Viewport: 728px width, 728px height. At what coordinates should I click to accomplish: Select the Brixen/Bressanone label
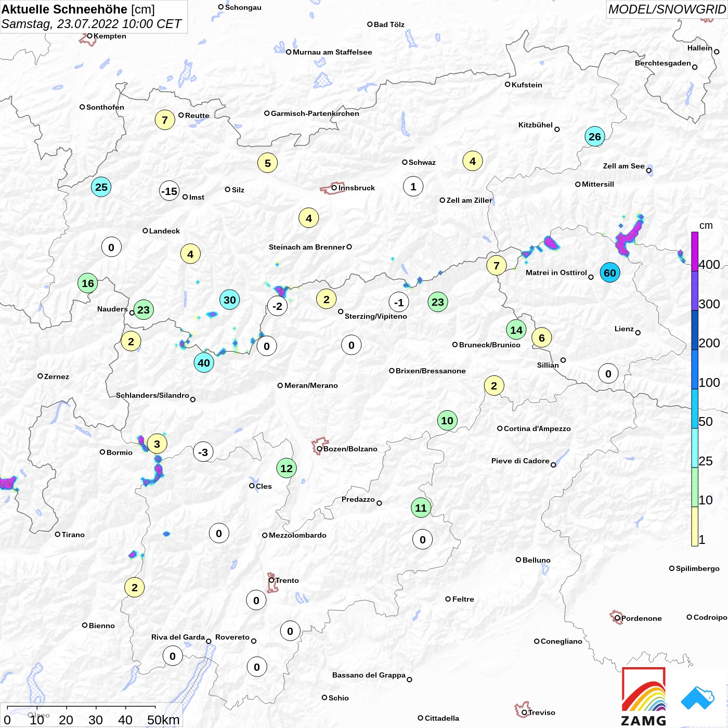tap(431, 371)
